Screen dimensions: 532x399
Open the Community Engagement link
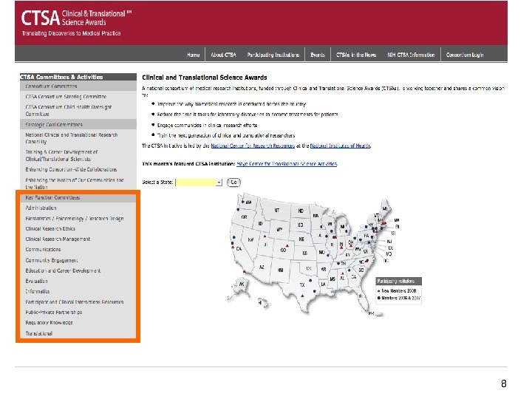[52, 260]
